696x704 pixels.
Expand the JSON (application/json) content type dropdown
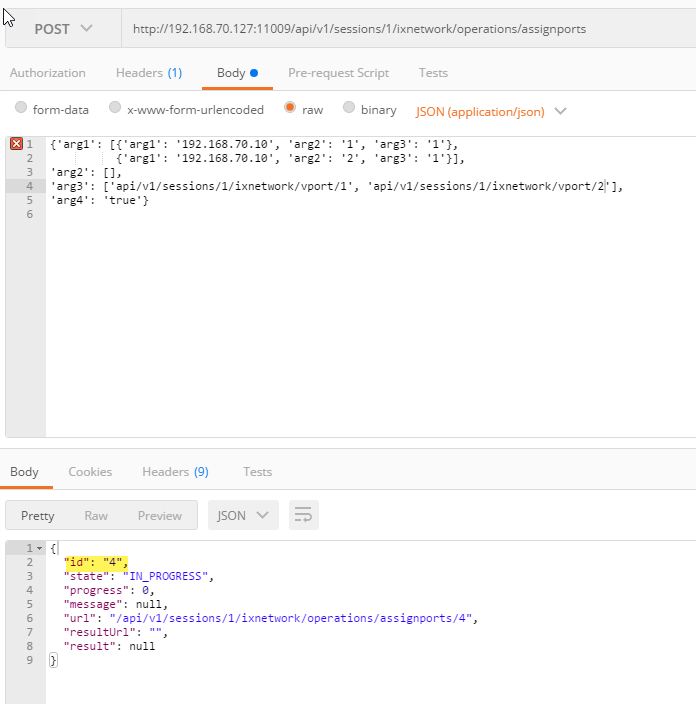(x=490, y=111)
